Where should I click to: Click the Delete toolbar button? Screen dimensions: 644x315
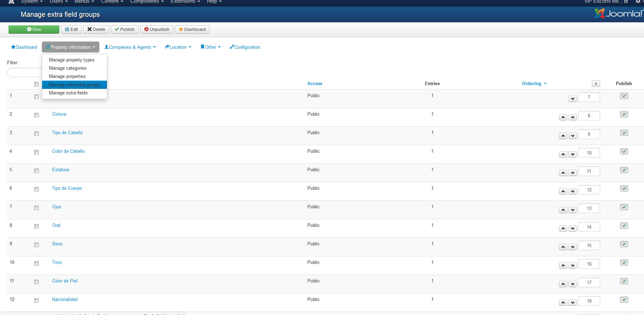click(x=96, y=30)
